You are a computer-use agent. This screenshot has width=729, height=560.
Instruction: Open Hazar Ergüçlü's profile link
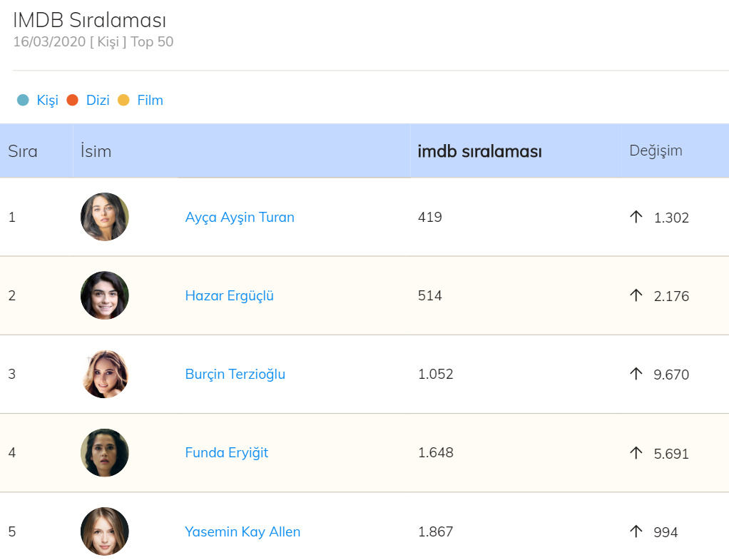pyautogui.click(x=229, y=295)
